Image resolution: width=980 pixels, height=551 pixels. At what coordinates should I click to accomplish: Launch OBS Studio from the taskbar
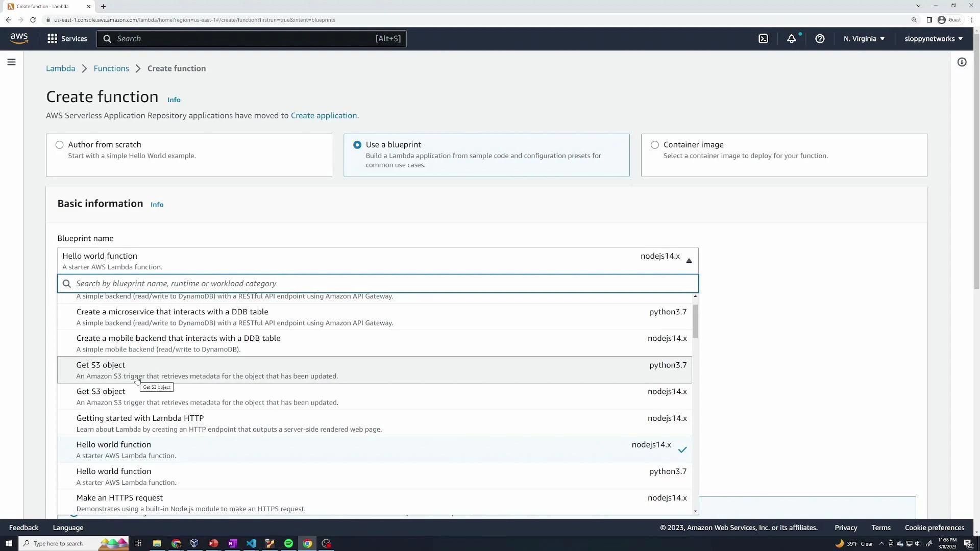[326, 543]
